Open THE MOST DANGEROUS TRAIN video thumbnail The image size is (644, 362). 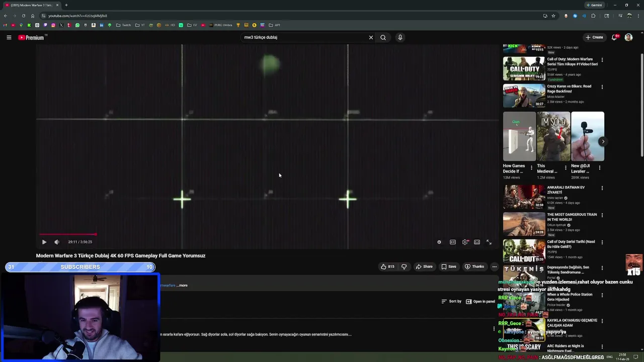(x=524, y=224)
